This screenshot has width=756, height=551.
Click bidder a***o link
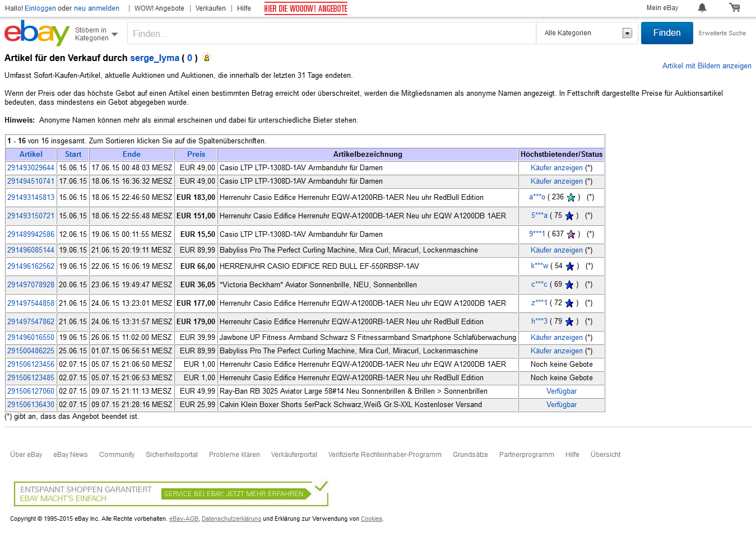tap(537, 197)
